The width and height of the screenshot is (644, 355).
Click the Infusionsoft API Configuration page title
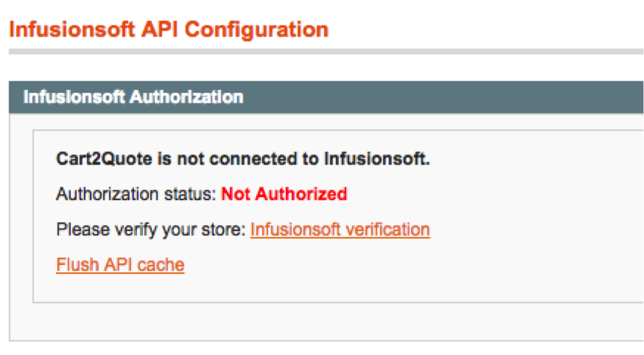point(169,30)
